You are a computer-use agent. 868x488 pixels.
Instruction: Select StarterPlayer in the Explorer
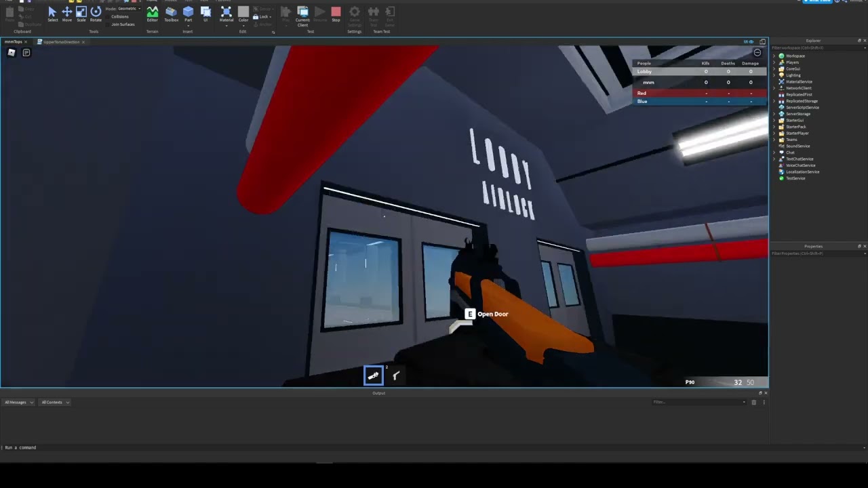(797, 133)
